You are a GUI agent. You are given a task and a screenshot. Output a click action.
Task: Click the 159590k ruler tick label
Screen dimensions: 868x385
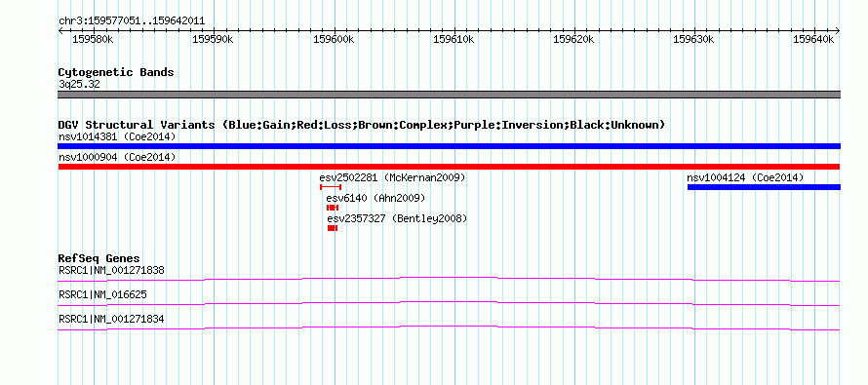click(x=214, y=39)
